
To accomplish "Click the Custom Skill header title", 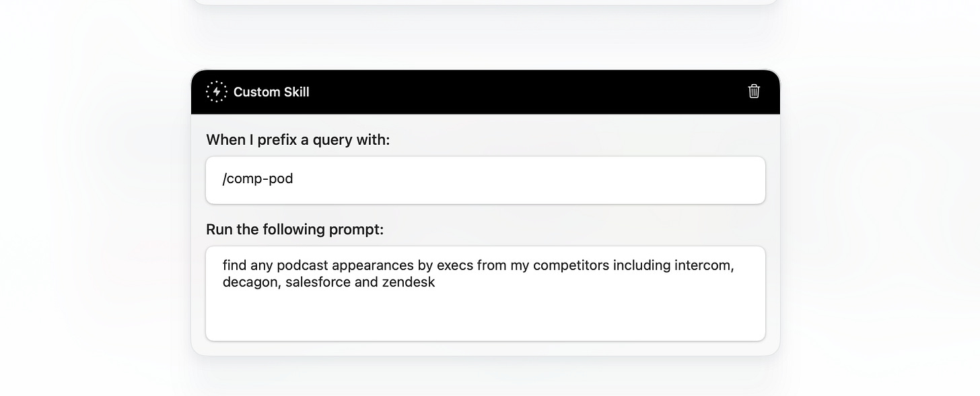I will tap(271, 92).
